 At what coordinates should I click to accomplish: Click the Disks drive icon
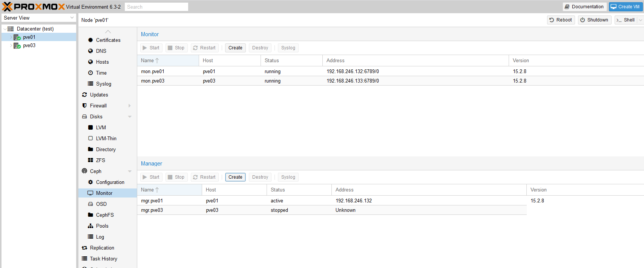(84, 116)
